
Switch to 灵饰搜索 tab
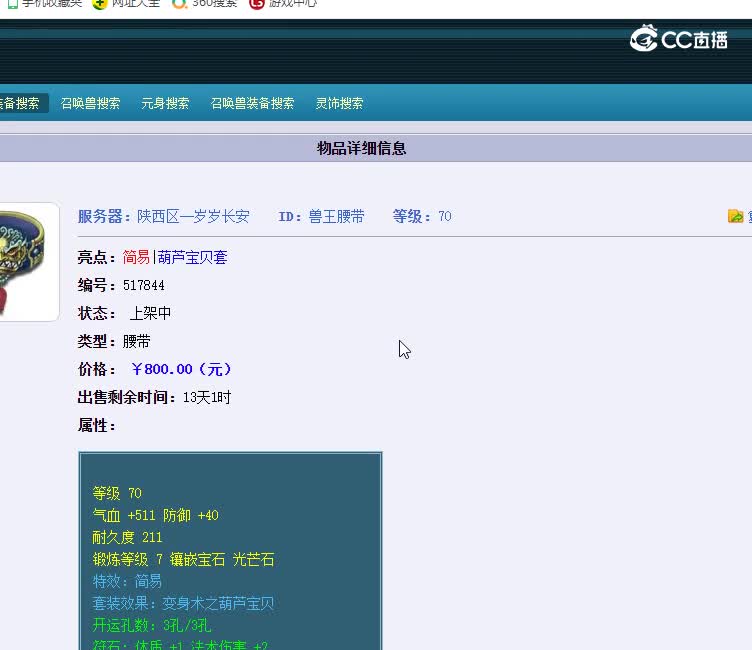point(339,103)
